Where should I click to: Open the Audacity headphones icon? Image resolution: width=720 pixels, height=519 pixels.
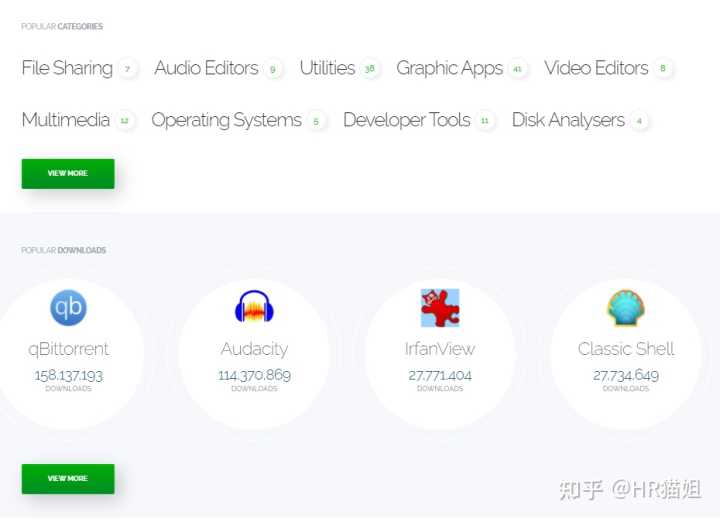[254, 306]
